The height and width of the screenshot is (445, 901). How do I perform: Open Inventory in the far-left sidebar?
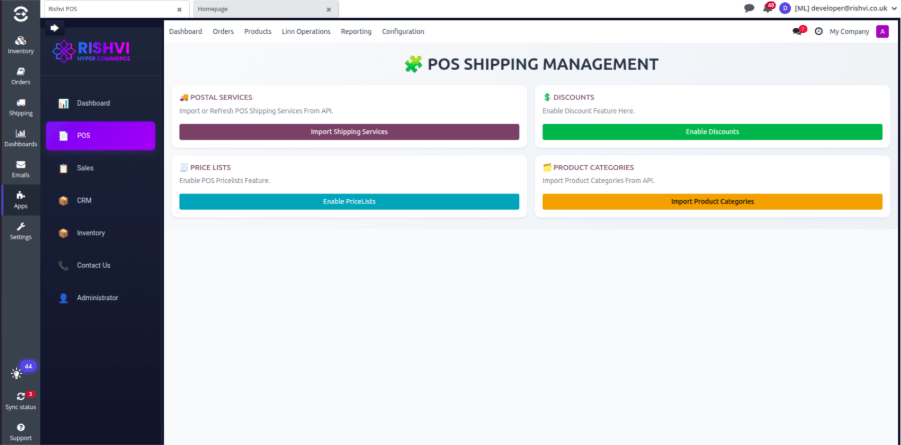pos(20,44)
